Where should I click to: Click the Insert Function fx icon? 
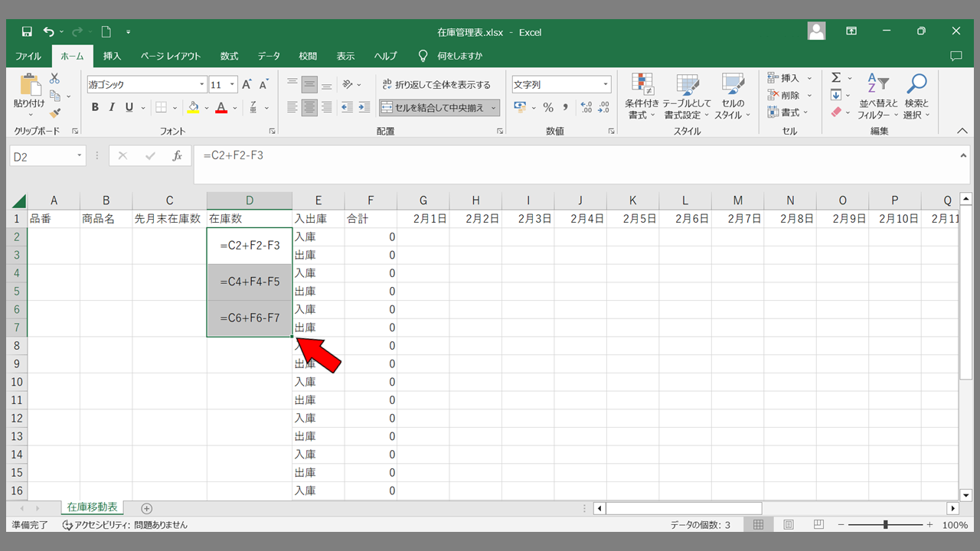(177, 156)
